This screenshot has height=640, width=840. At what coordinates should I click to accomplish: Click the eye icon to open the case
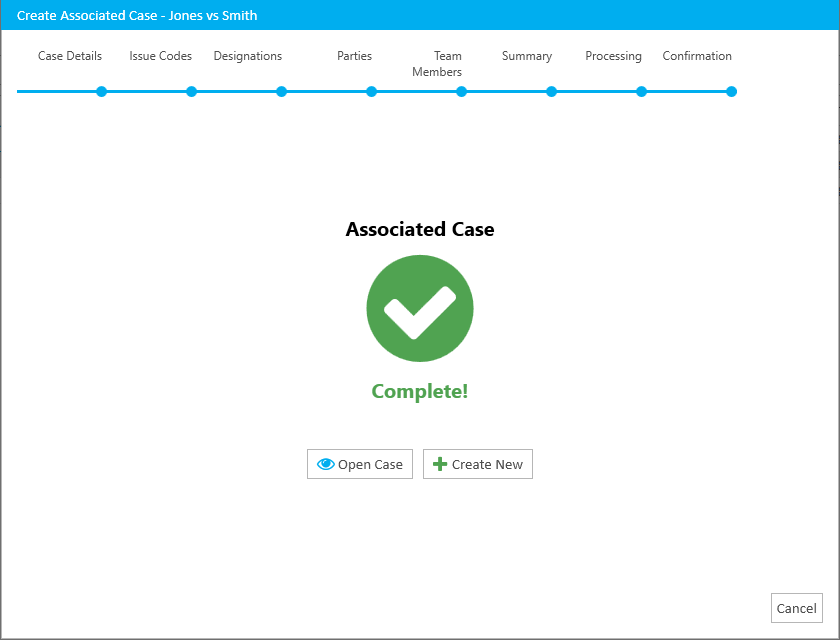tap(325, 464)
